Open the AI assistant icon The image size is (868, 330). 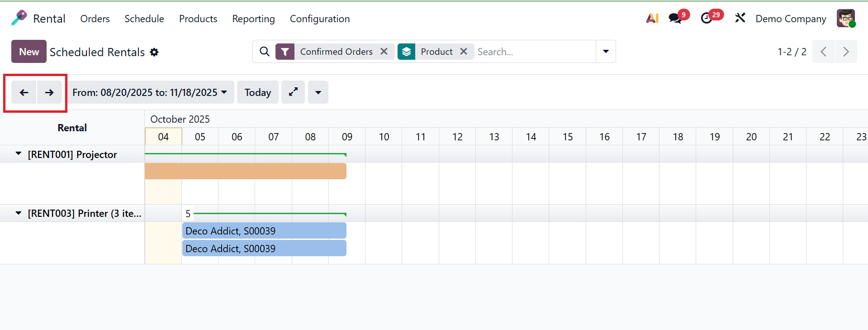coord(652,19)
